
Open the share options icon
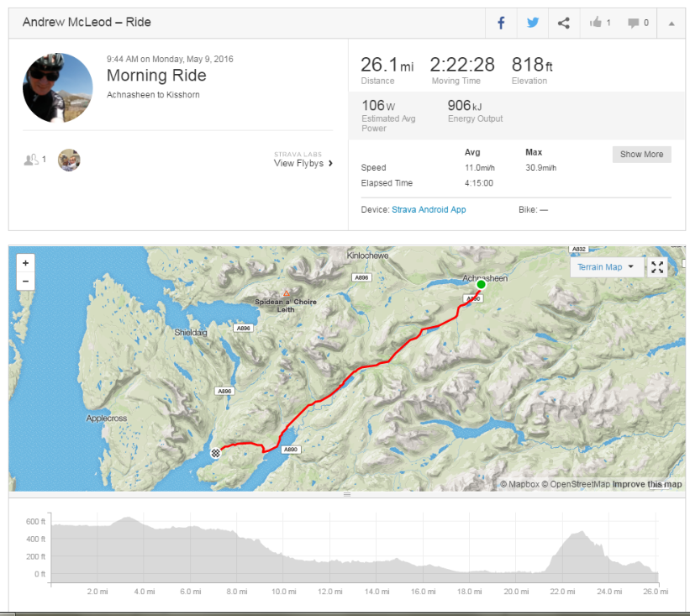[564, 23]
